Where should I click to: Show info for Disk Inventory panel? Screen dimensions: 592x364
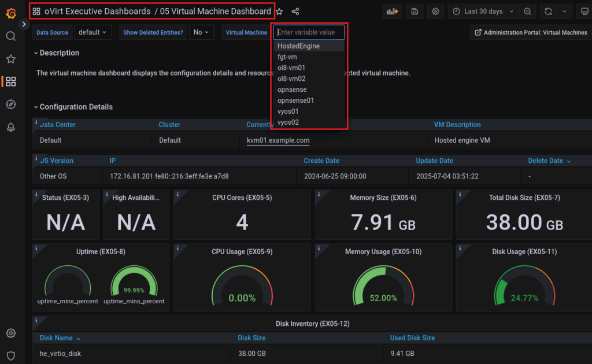pos(36,321)
